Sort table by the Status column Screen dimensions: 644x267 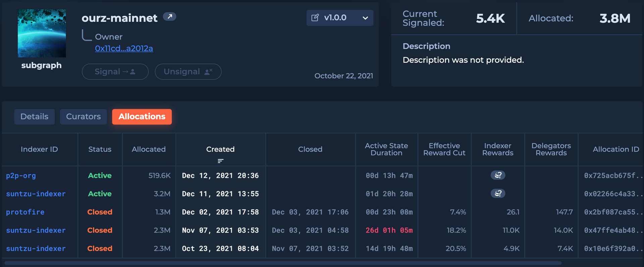[x=100, y=149]
